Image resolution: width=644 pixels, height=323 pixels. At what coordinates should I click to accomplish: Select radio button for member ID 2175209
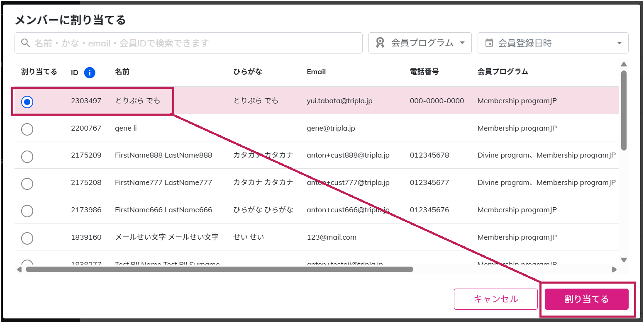click(27, 157)
